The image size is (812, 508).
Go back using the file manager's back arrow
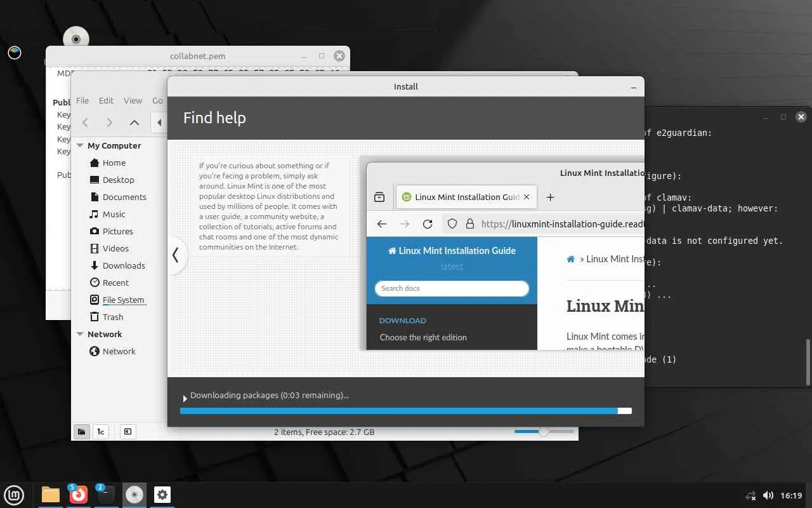click(86, 123)
